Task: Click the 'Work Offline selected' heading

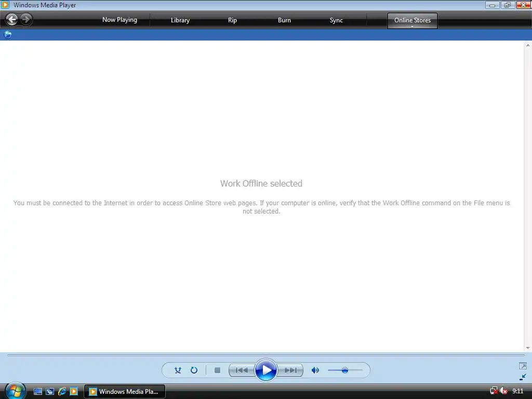Action: pyautogui.click(x=261, y=183)
